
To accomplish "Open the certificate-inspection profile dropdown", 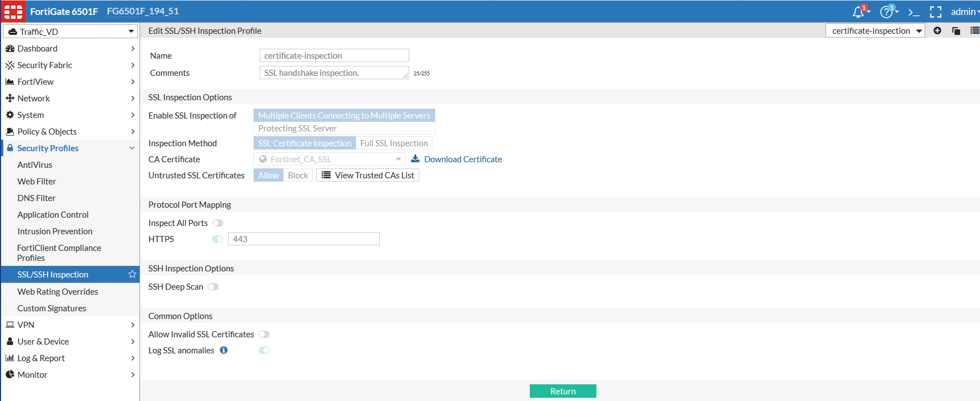I will (875, 31).
